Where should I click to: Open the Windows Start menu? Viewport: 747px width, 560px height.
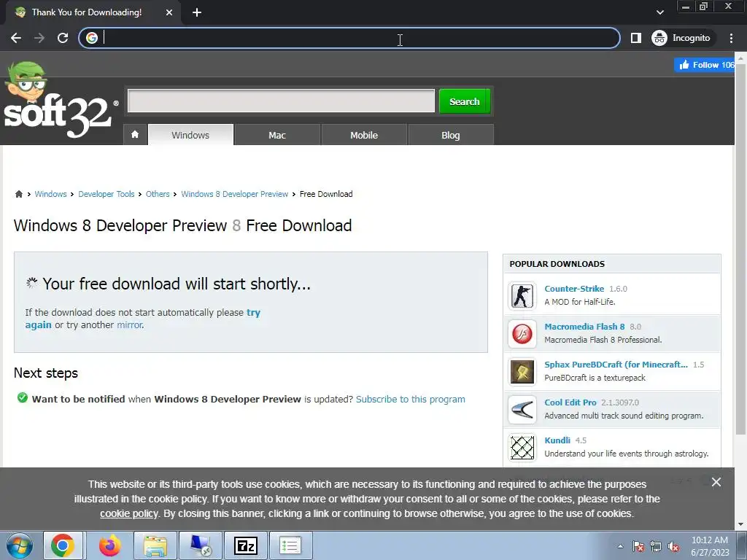(19, 545)
